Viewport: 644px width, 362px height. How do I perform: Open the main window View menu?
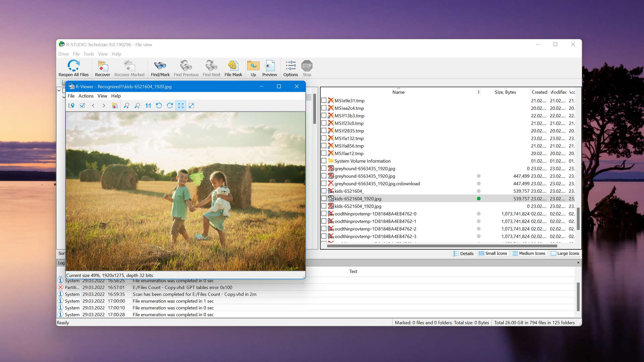[x=103, y=54]
